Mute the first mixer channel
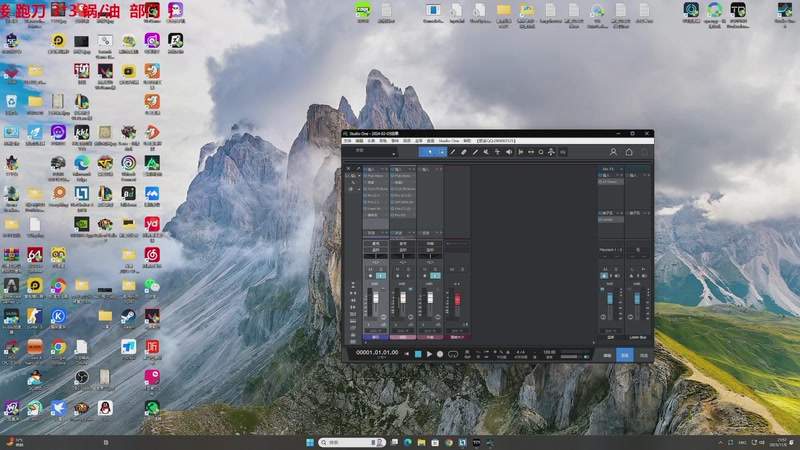Image resolution: width=800 pixels, height=450 pixels. [x=371, y=267]
